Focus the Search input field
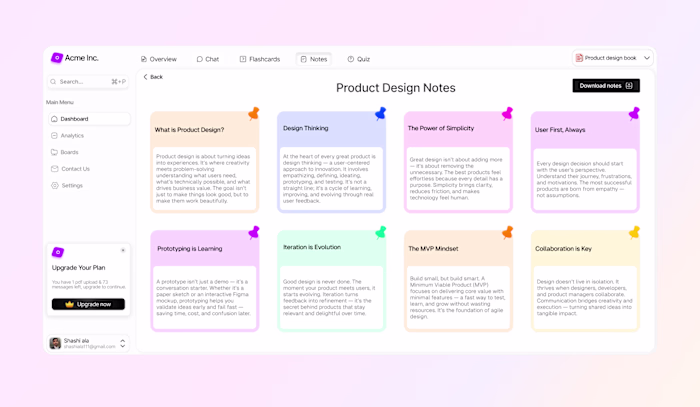This screenshot has height=407, width=700. tap(88, 82)
